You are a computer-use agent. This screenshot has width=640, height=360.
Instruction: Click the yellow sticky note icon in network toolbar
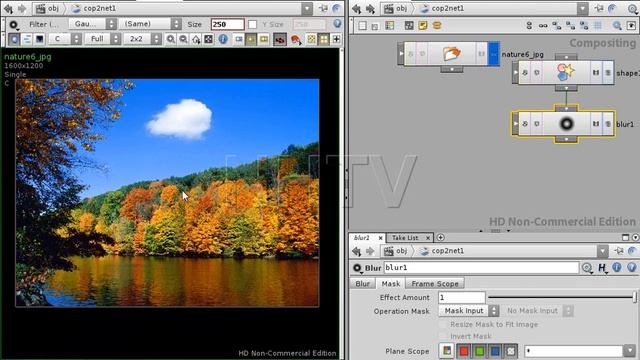[422, 25]
